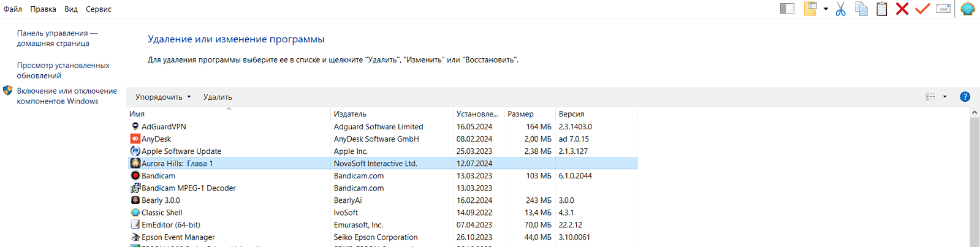The width and height of the screenshot is (980, 247).
Task: Click the Bearly 3.0.0 icon
Action: (135, 200)
